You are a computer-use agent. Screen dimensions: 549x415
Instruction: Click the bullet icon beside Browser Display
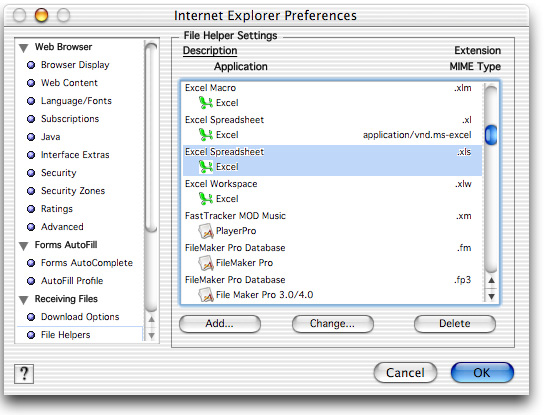31,65
